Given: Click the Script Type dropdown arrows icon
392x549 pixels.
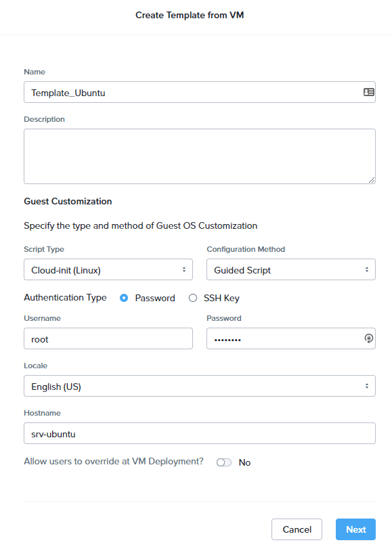Looking at the screenshot, I should (x=184, y=269).
